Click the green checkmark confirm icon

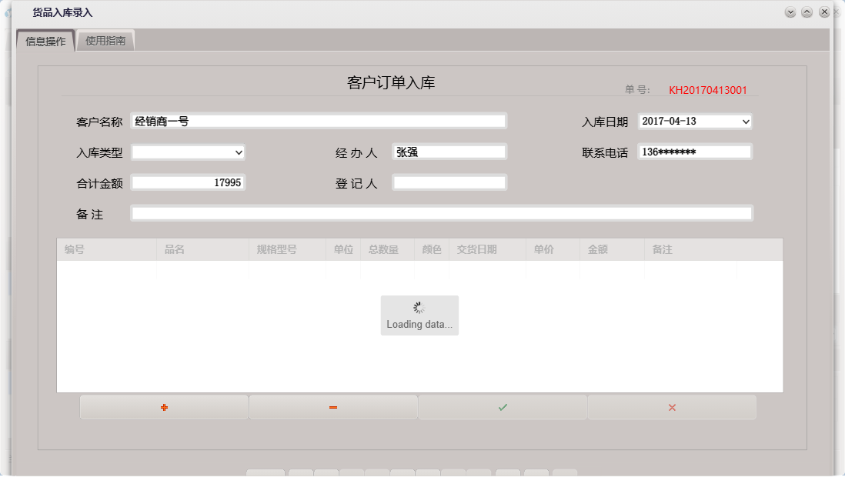503,407
